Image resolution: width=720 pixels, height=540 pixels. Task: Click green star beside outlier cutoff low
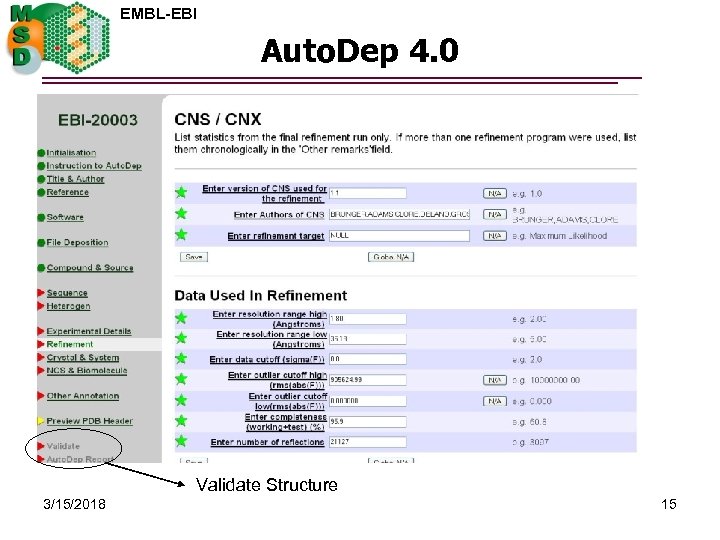tap(181, 400)
